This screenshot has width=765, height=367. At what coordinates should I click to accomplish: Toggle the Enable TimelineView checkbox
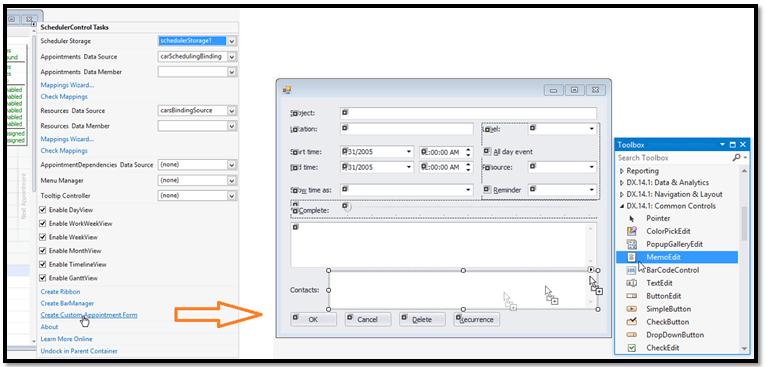pos(43,265)
